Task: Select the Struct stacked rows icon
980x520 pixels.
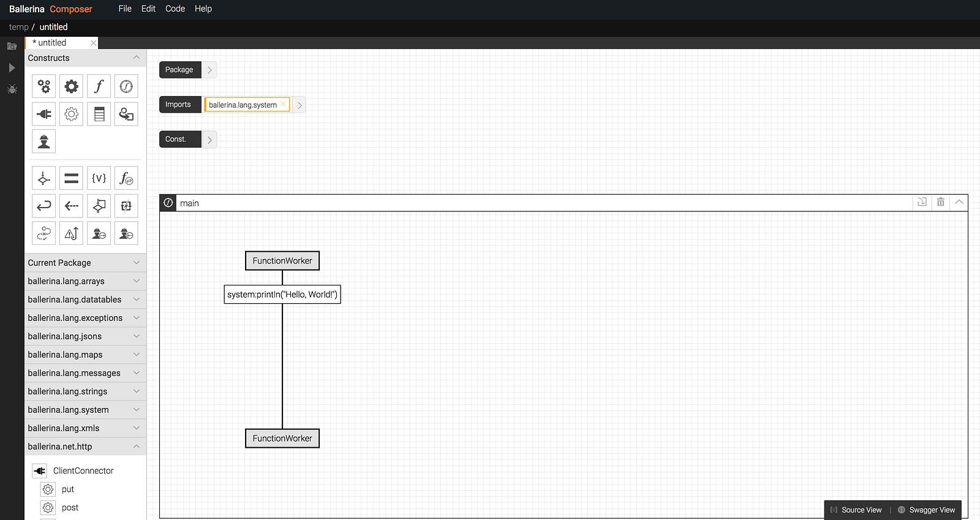Action: [99, 114]
